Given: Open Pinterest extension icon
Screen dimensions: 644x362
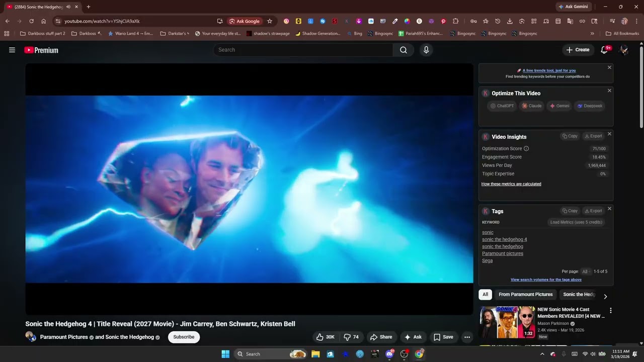Looking at the screenshot, I should (443, 21).
